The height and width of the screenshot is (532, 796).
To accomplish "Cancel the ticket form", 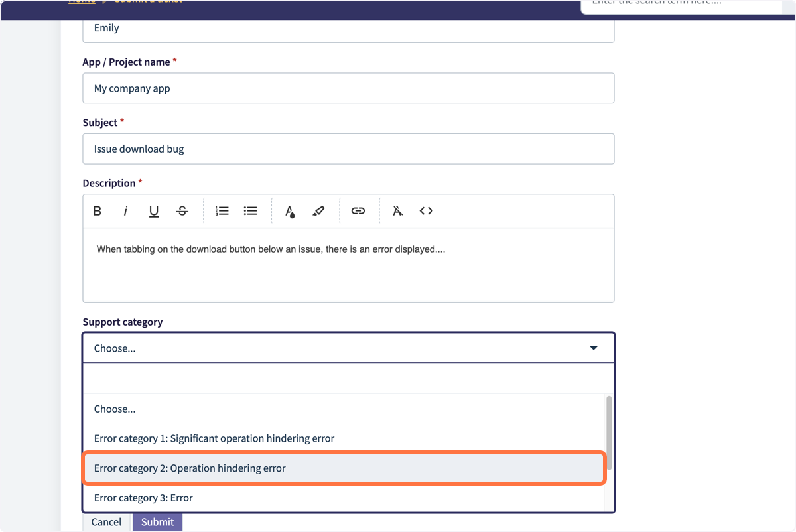I will [106, 522].
